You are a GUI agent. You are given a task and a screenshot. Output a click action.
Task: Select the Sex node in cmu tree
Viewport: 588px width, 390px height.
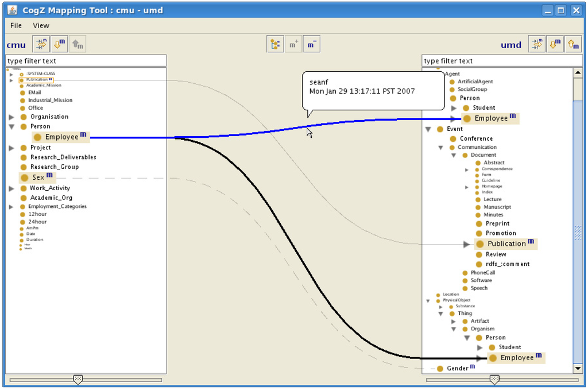pos(38,177)
